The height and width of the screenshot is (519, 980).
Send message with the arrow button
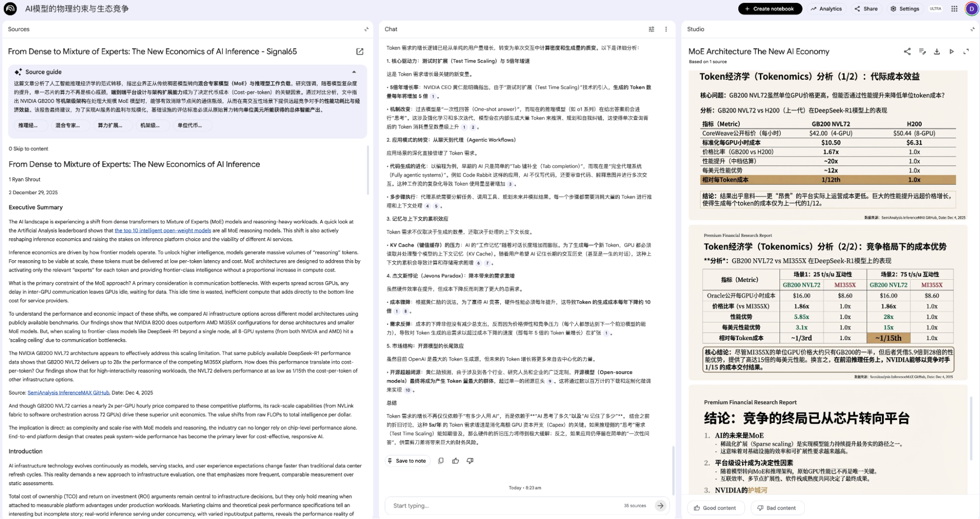[660, 505]
